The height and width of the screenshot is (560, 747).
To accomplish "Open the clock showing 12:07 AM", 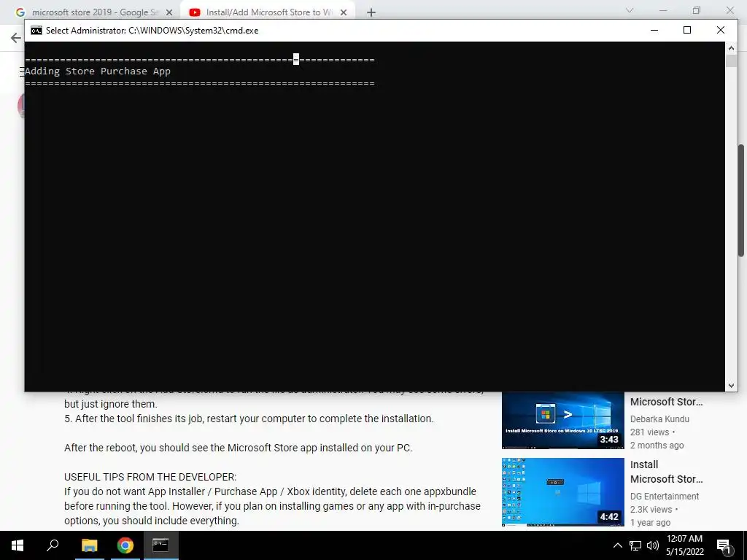I will [x=684, y=545].
